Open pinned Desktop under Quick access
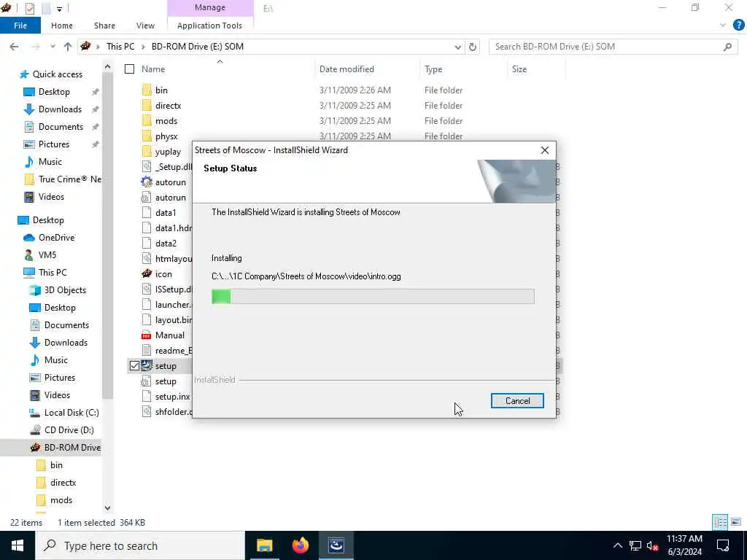Screen dimensions: 747x560 tap(54, 92)
